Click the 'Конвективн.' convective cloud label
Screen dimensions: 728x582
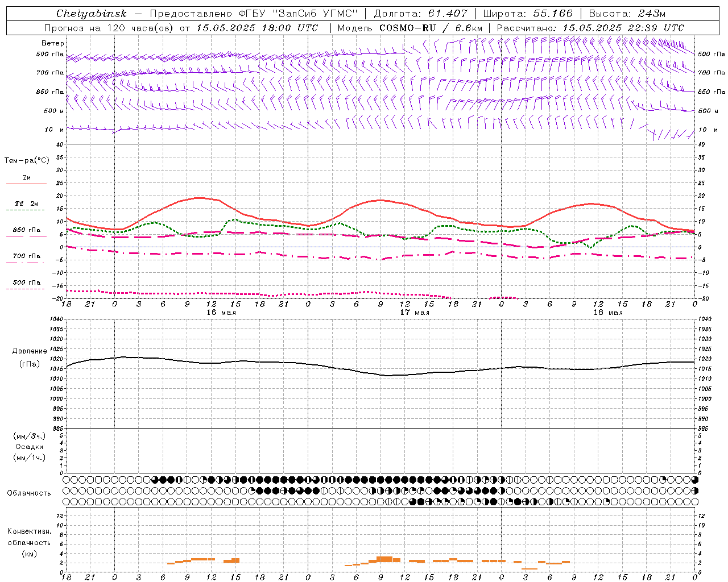[x=29, y=531]
